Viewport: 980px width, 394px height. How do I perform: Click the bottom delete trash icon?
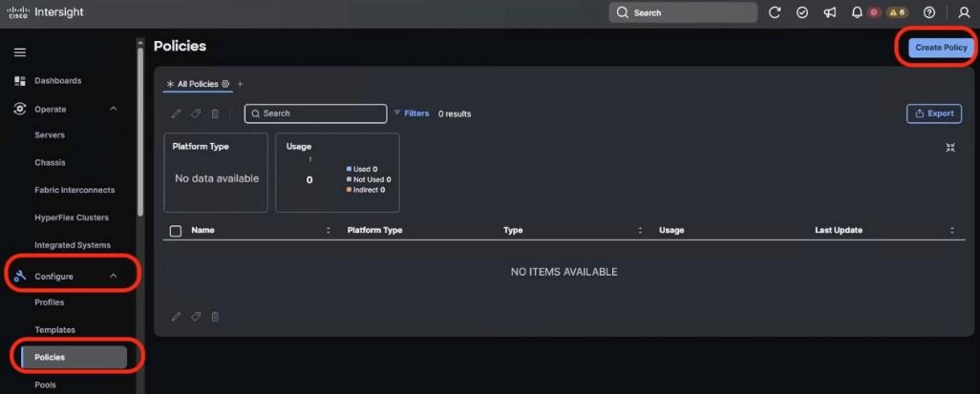[x=215, y=317]
